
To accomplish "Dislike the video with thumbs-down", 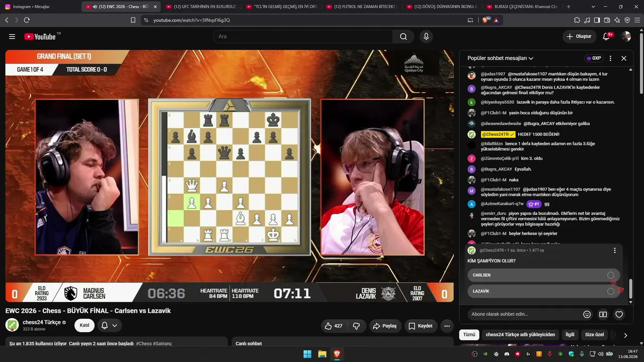I will click(356, 326).
